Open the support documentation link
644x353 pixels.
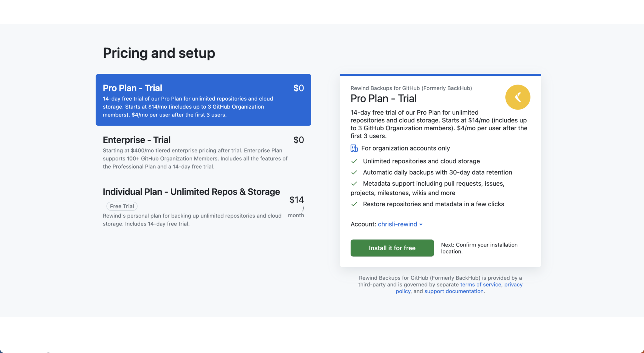pyautogui.click(x=454, y=291)
